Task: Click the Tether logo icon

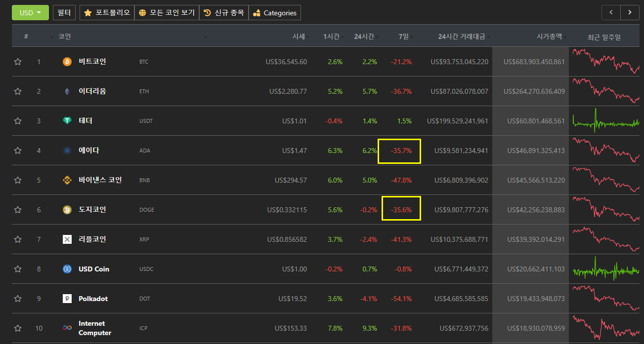Action: pos(67,121)
